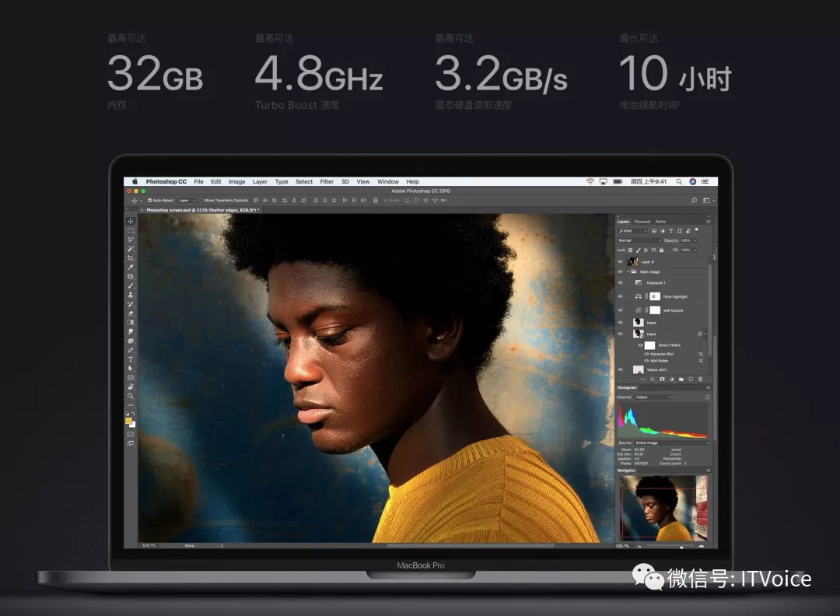Click the Add layer mask icon

662,379
